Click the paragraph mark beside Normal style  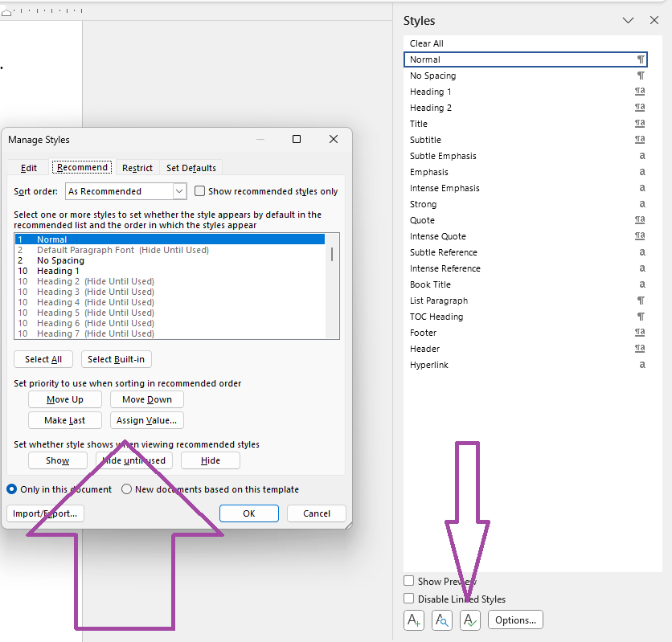(640, 59)
